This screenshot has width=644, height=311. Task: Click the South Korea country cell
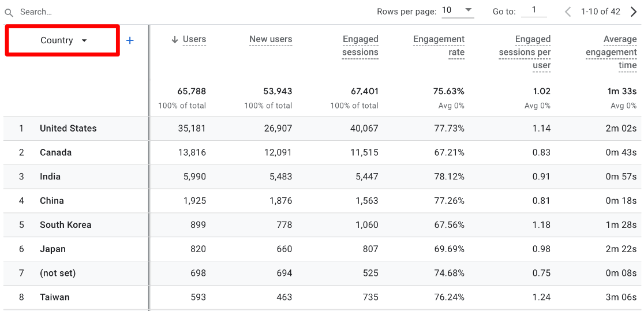click(65, 225)
